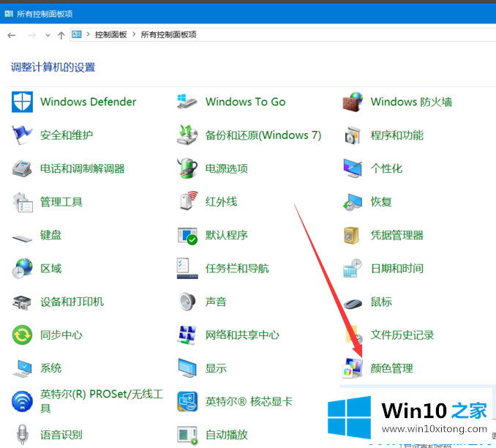Screen dimensions: 496x448
Task: Click the 恢复 recovery icon
Action: (353, 202)
